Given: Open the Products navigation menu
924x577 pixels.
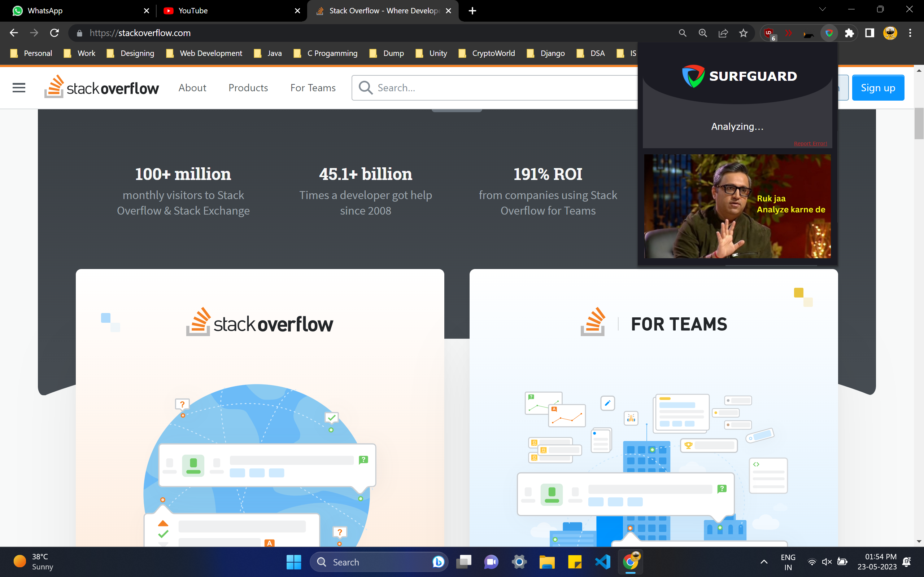Looking at the screenshot, I should pos(248,87).
